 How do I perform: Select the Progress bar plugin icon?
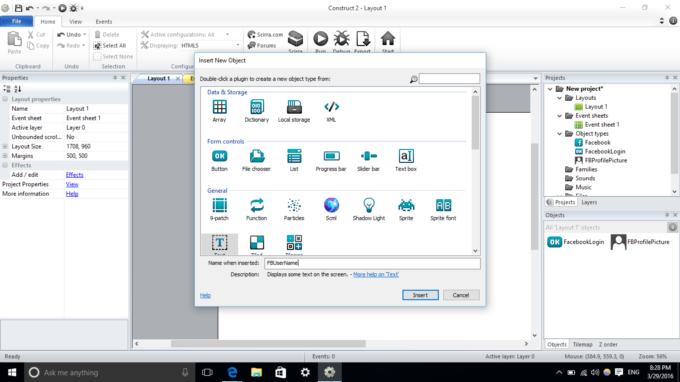coord(331,156)
